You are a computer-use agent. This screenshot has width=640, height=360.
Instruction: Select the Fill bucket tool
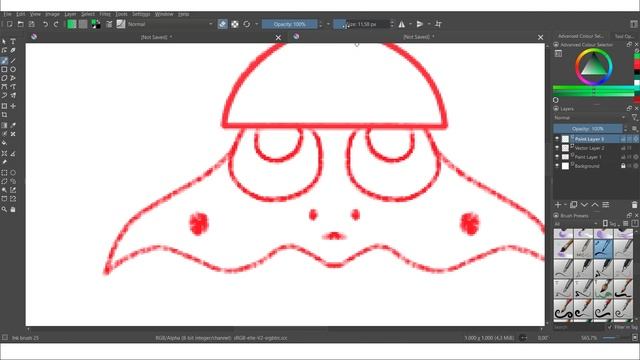pyautogui.click(x=4, y=143)
